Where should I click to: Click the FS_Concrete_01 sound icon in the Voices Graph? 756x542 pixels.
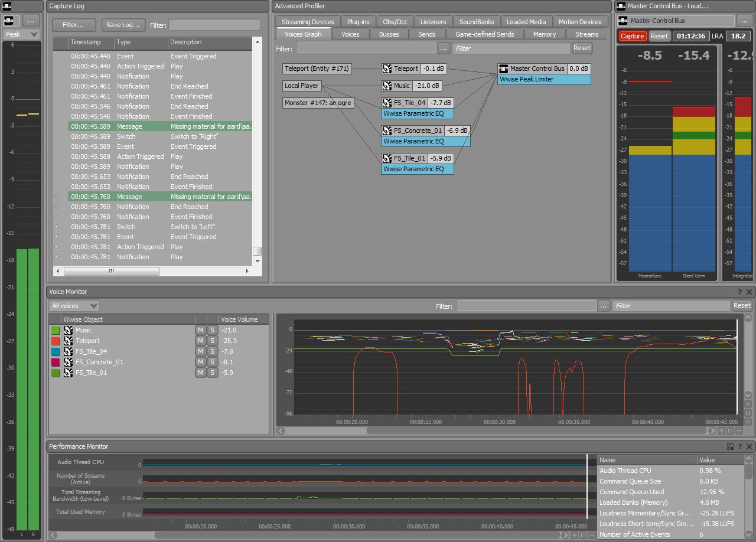point(387,130)
